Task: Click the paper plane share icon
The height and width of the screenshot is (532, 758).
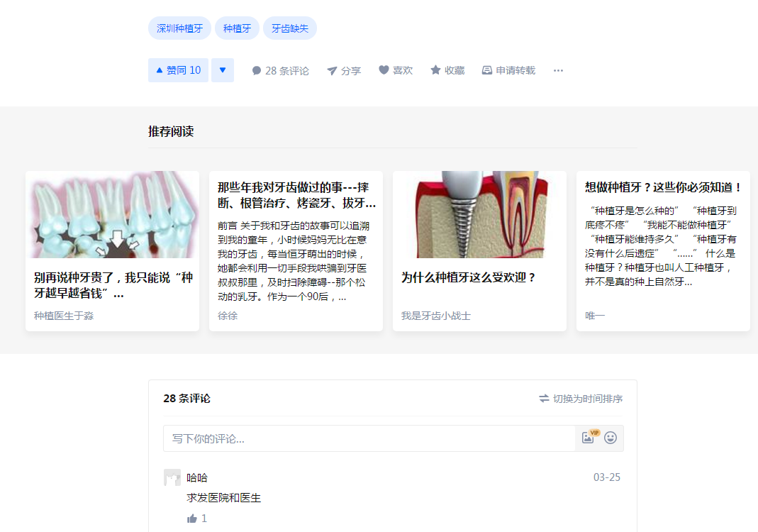Action: [x=332, y=71]
